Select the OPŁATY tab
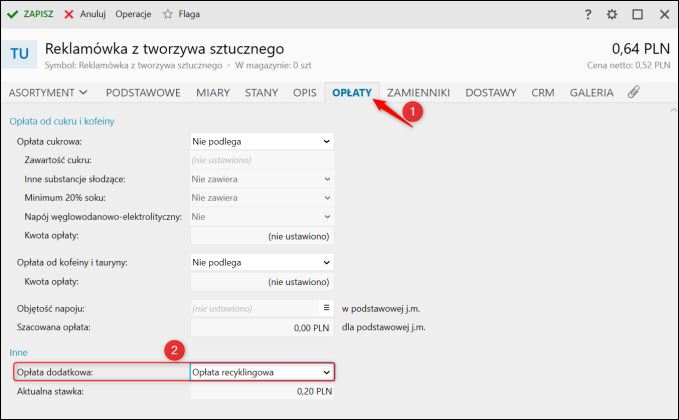 (352, 93)
